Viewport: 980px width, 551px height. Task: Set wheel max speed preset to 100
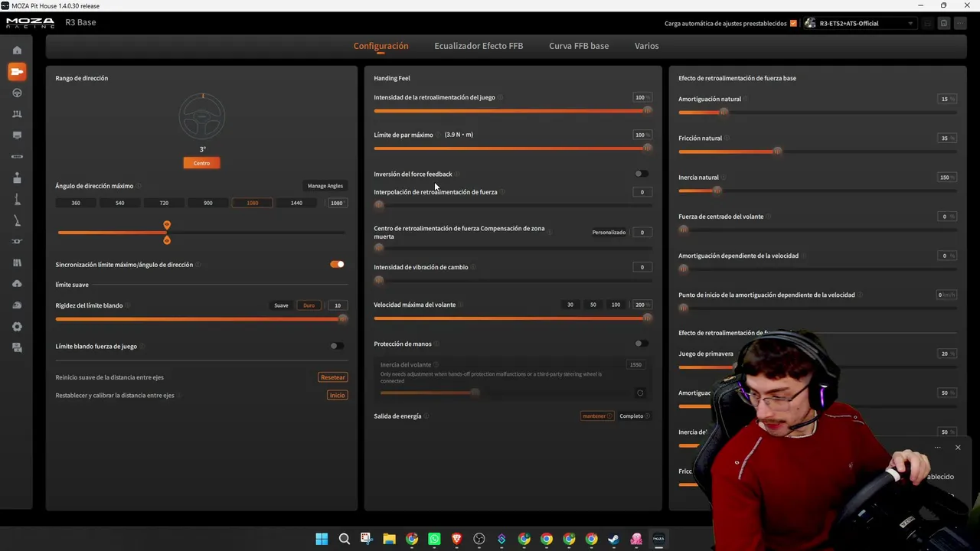[616, 305]
